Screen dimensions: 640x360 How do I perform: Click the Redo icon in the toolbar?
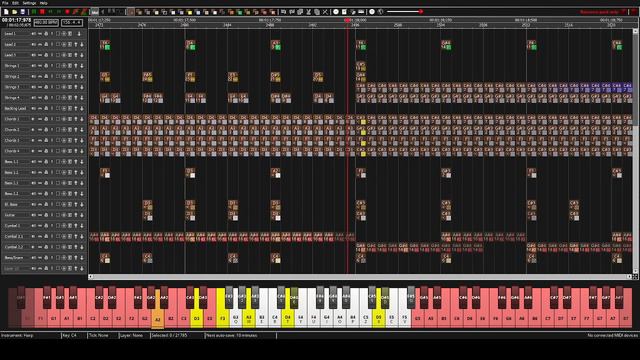(291, 12)
